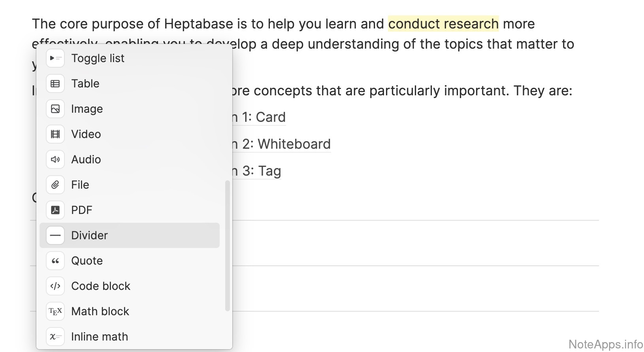Click the Toggle list arrow icon
This screenshot has width=644, height=352.
point(55,59)
